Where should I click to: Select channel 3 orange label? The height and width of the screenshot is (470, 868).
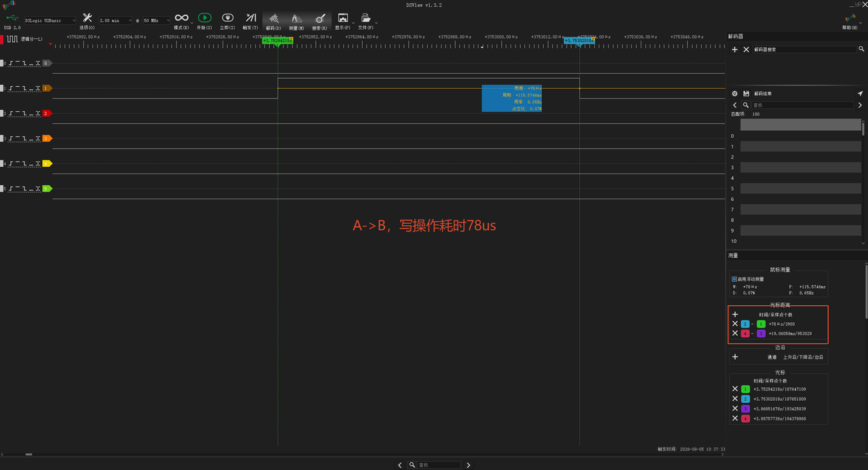47,138
